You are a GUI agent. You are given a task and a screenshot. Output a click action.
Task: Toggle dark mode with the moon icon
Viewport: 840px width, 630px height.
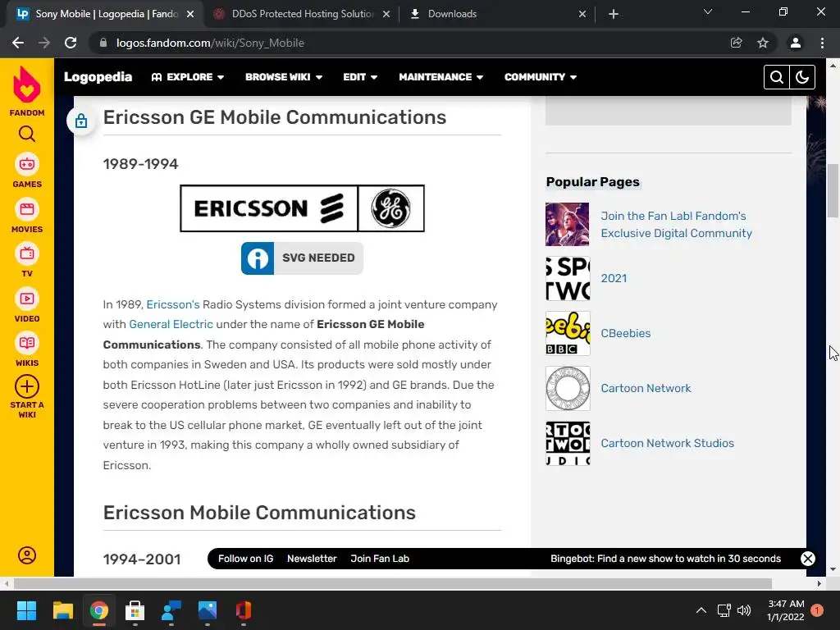(802, 77)
